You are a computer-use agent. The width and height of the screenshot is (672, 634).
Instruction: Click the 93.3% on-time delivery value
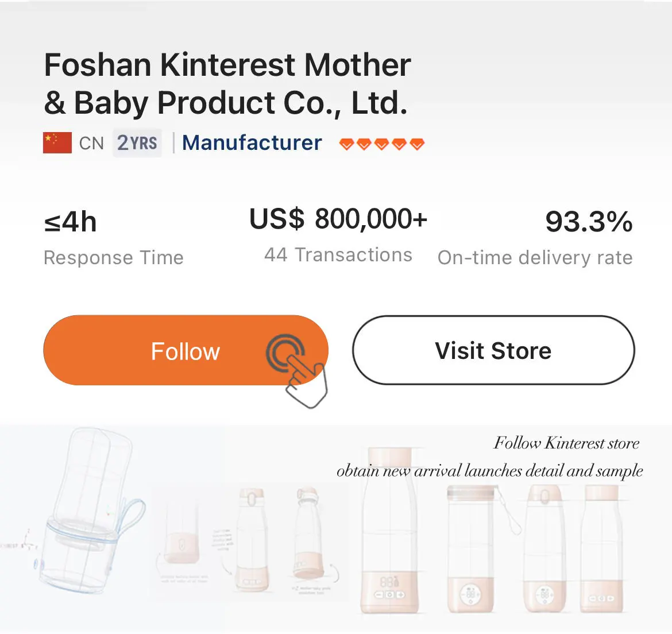(x=589, y=222)
